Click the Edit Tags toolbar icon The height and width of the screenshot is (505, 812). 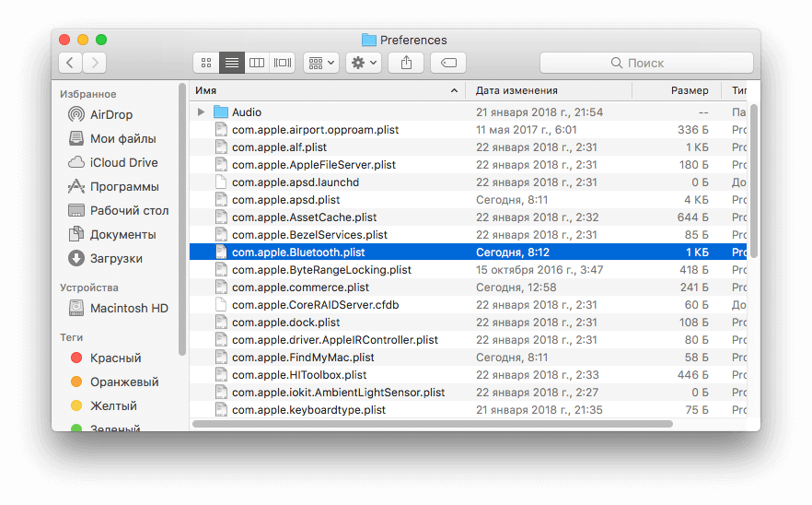448,63
